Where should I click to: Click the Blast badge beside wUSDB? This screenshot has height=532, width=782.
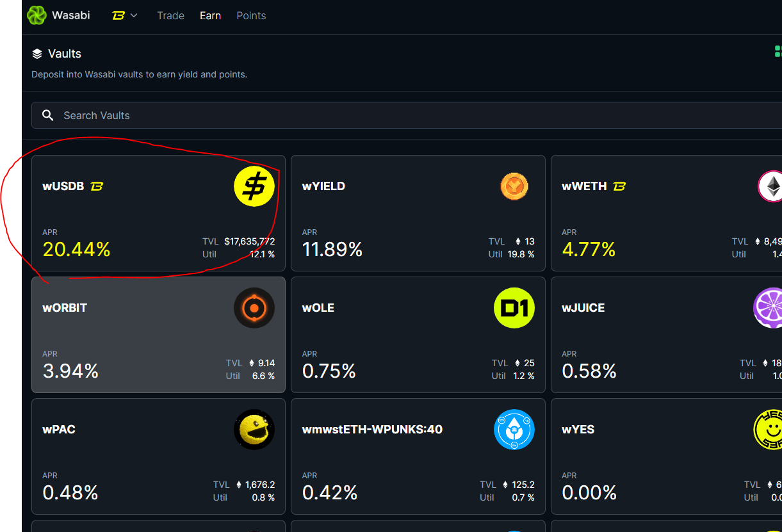[x=97, y=186]
